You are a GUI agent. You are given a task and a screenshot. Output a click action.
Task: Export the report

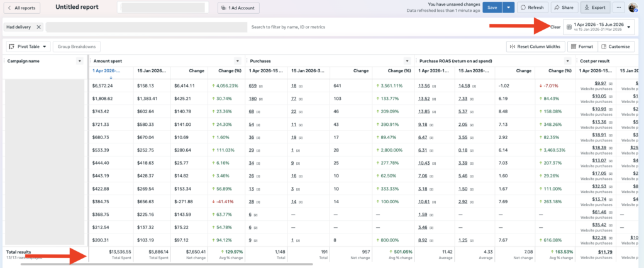click(595, 8)
